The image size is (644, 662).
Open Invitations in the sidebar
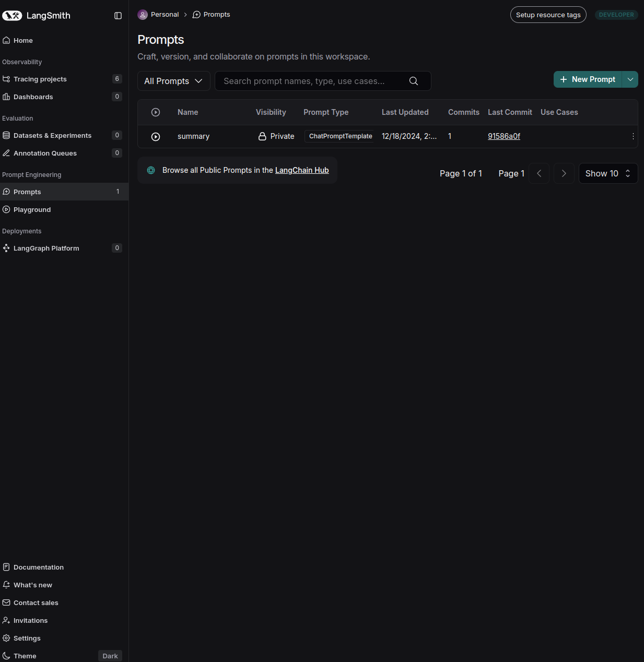pos(64,620)
